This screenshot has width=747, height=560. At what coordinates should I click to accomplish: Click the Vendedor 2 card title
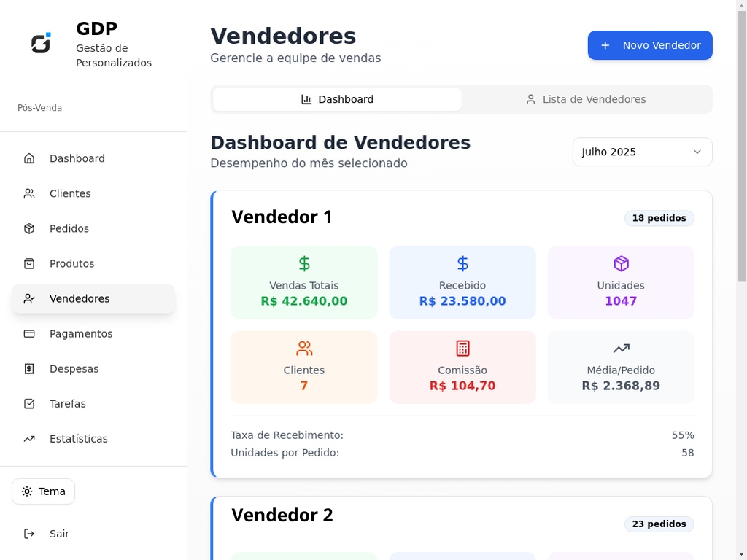(282, 516)
